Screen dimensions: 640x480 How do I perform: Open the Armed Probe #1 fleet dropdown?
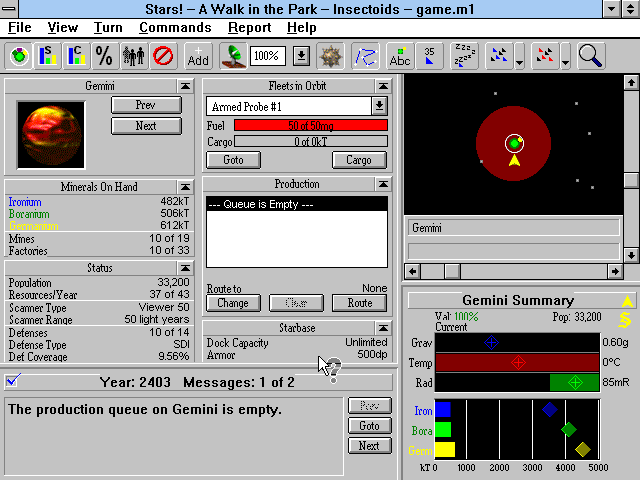(379, 105)
